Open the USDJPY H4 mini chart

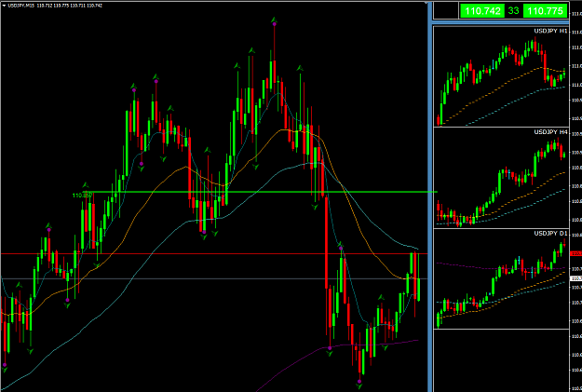(x=501, y=178)
